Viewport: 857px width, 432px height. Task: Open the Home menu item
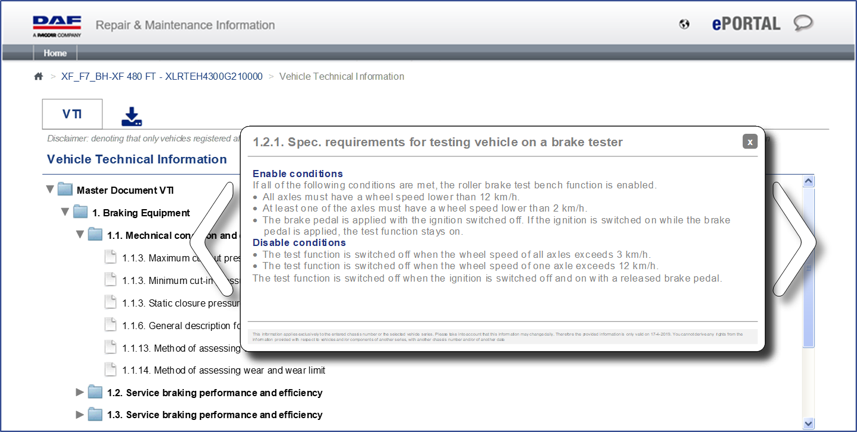[x=55, y=53]
